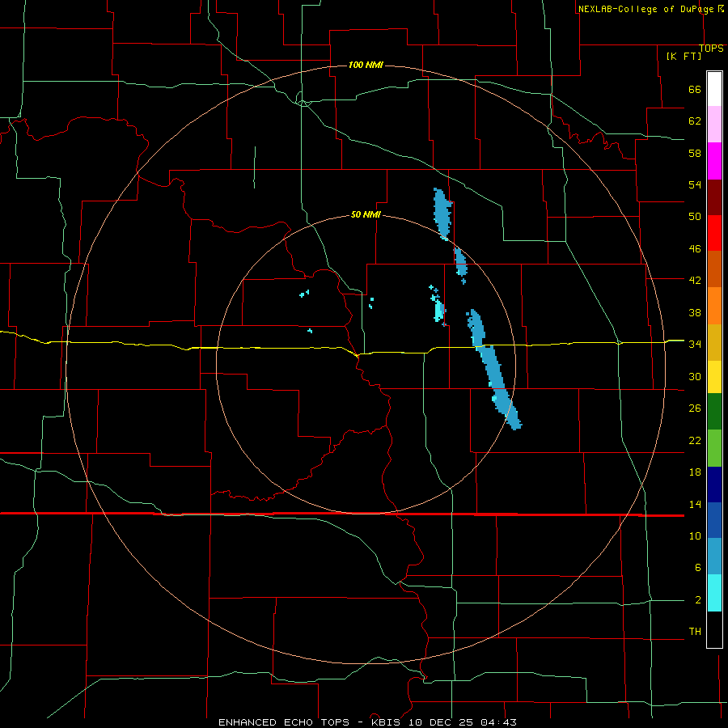Click the legend value 14

pyautogui.click(x=695, y=504)
